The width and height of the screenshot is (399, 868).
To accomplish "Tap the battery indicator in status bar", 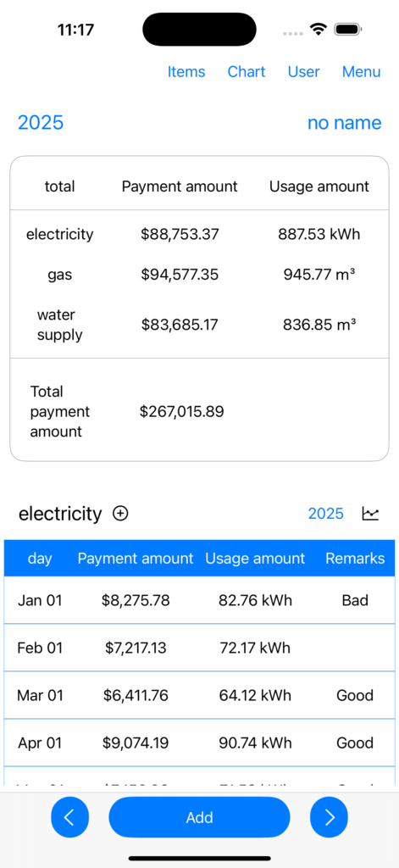I will pyautogui.click(x=348, y=29).
